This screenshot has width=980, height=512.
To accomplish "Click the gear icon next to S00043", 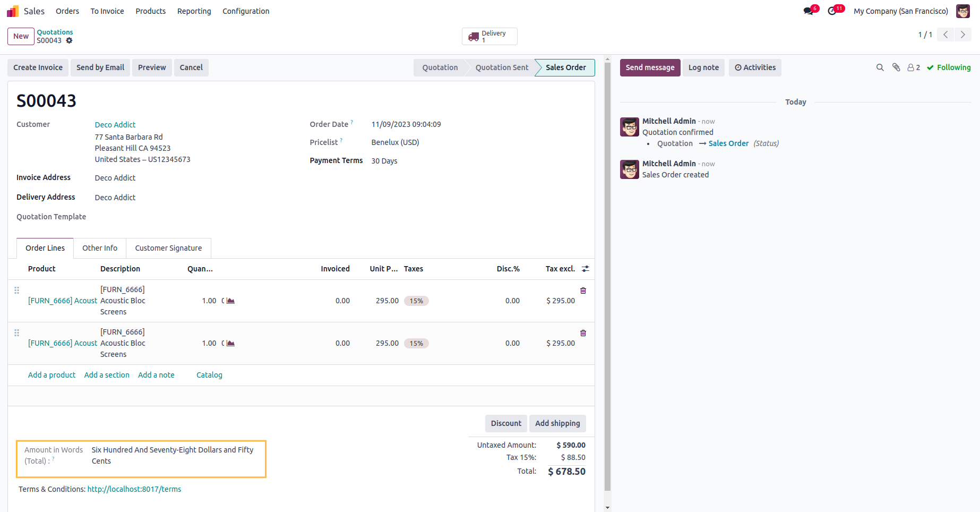I will pyautogui.click(x=69, y=40).
